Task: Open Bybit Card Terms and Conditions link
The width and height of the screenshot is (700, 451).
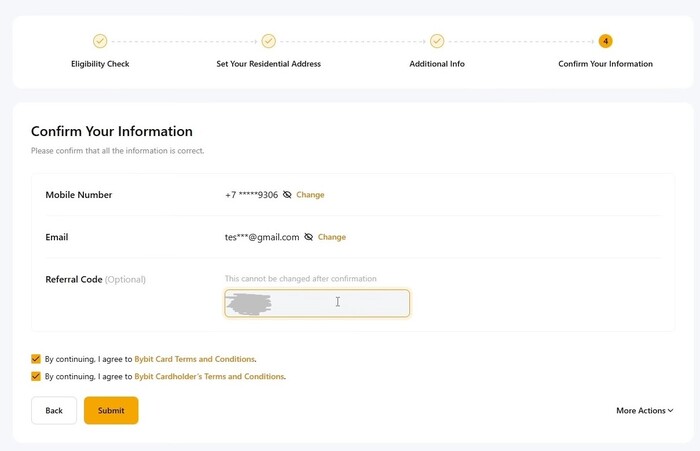Action: click(x=195, y=358)
